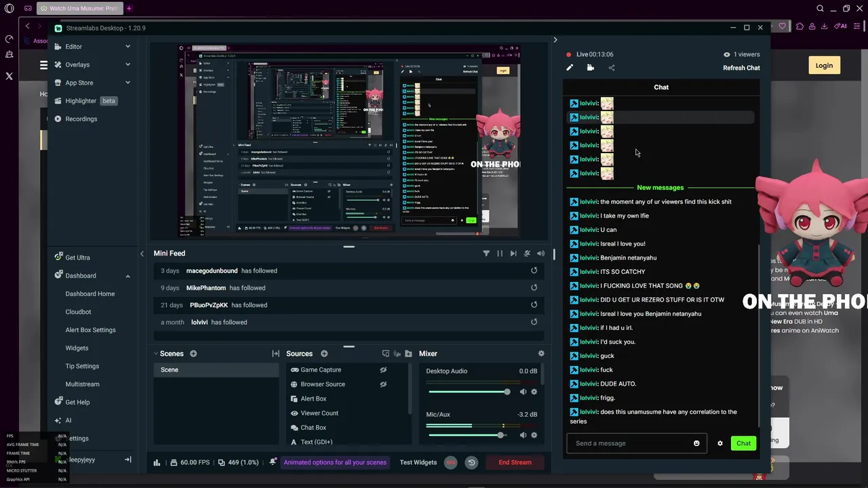This screenshot has width=868, height=488.
Task: Mute the Desktop Audio channel
Action: (523, 392)
